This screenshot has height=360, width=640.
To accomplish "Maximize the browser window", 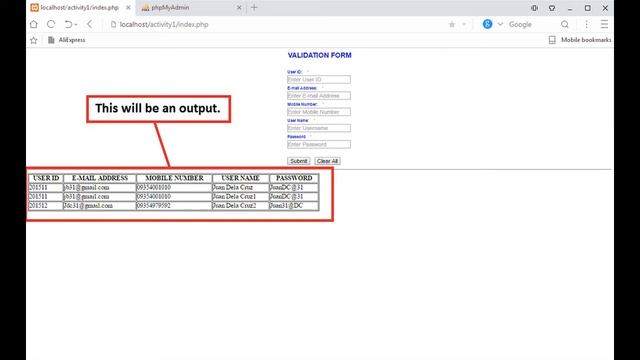I will pyautogui.click(x=587, y=8).
